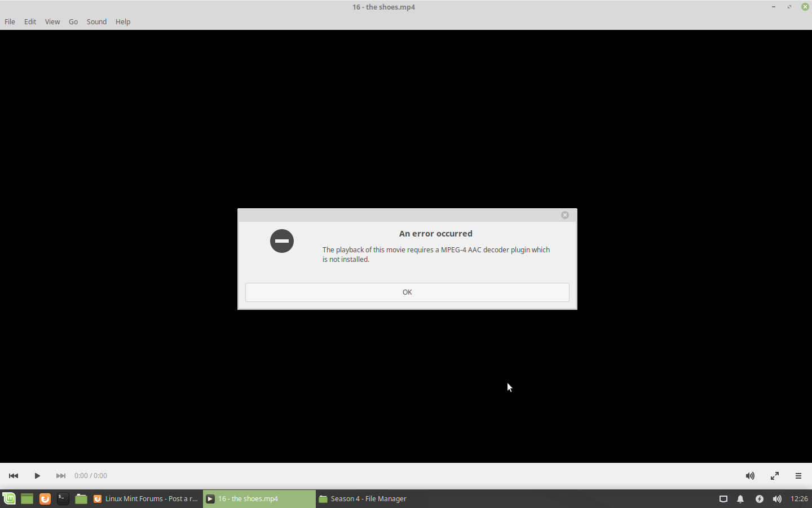Viewport: 812px width, 508px height.
Task: Start playback with the play button
Action: (x=37, y=476)
